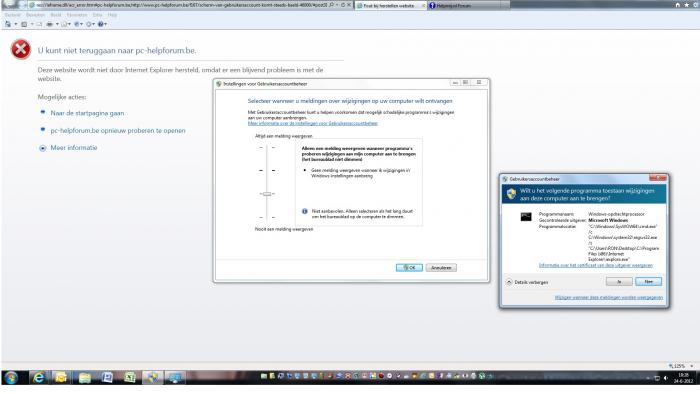Open 'Meer informatie over de instellingen' link
This screenshot has width=700, height=394.
[x=312, y=123]
